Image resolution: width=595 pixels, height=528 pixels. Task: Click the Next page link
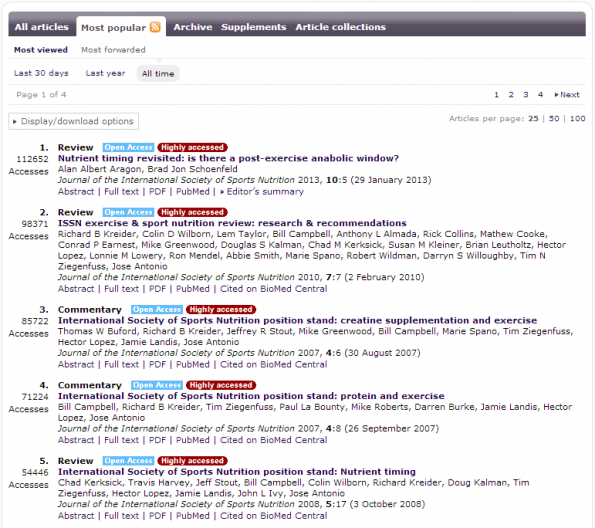pyautogui.click(x=567, y=95)
